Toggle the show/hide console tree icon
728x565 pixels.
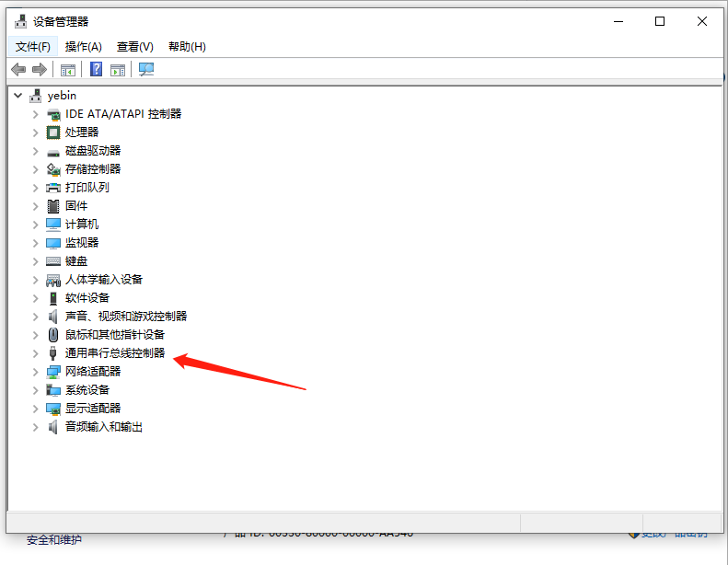[68, 70]
